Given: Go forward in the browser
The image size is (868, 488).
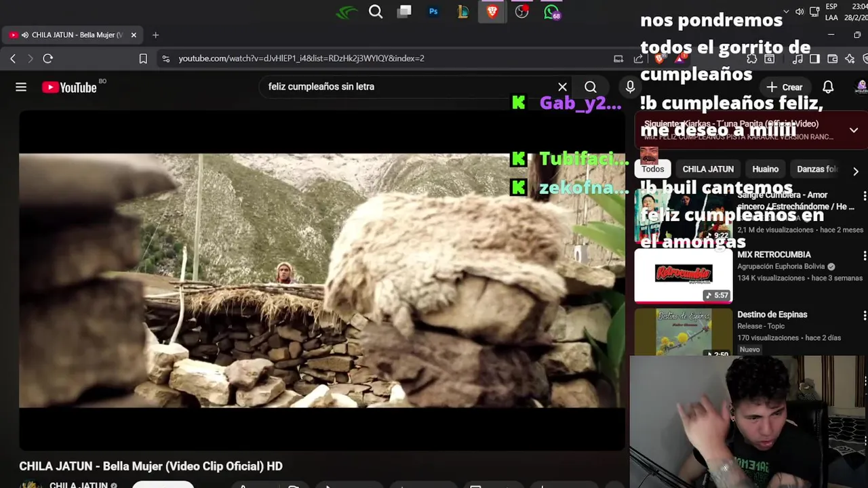Looking at the screenshot, I should (30, 58).
